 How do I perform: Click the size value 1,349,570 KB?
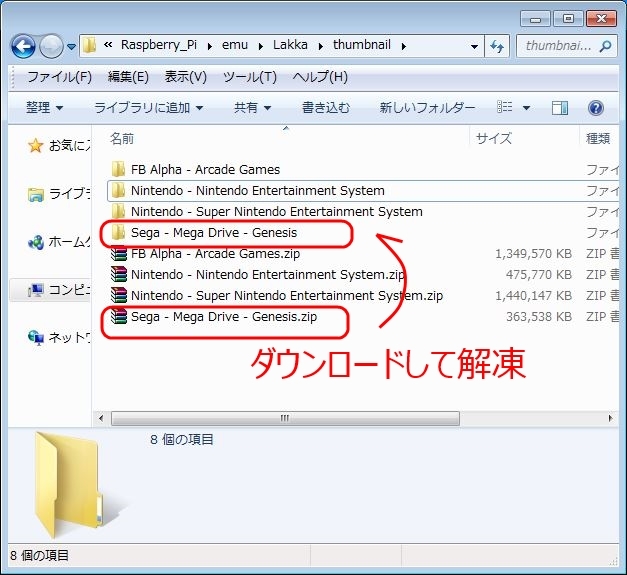pyautogui.click(x=533, y=254)
